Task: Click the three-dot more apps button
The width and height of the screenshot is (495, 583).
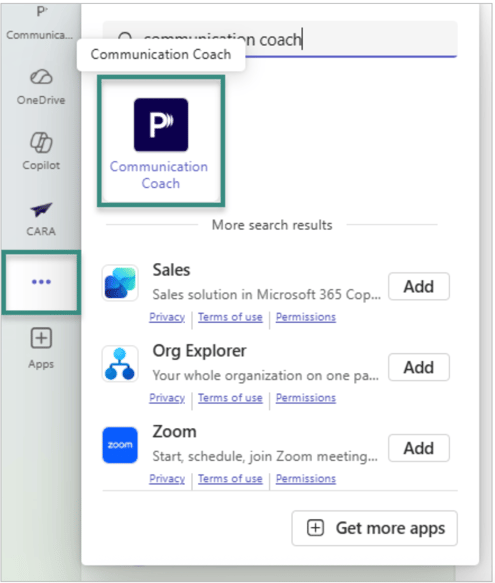Action: (41, 282)
